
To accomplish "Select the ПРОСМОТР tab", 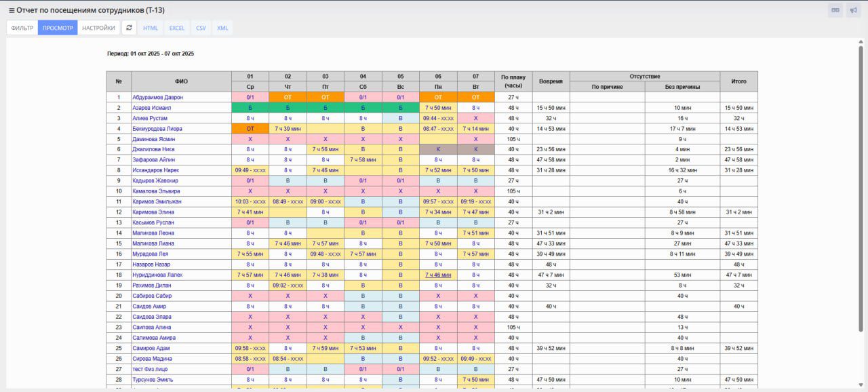I will tap(58, 28).
